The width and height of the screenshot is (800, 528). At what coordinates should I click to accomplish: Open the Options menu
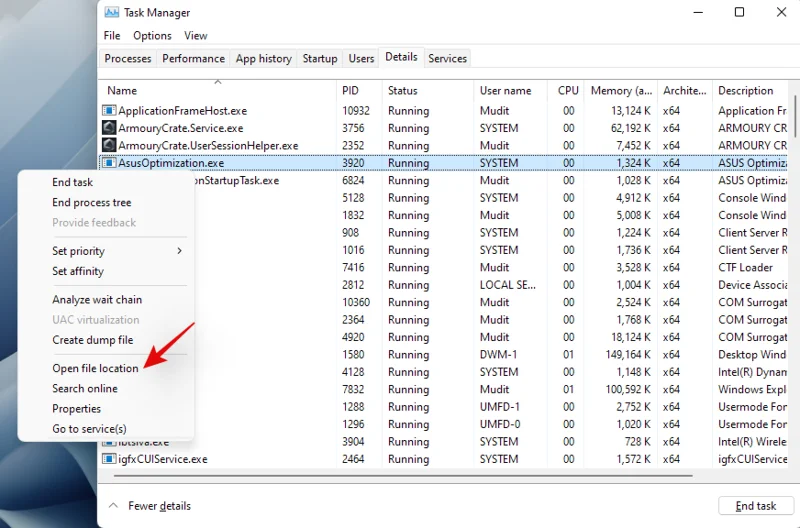click(152, 36)
